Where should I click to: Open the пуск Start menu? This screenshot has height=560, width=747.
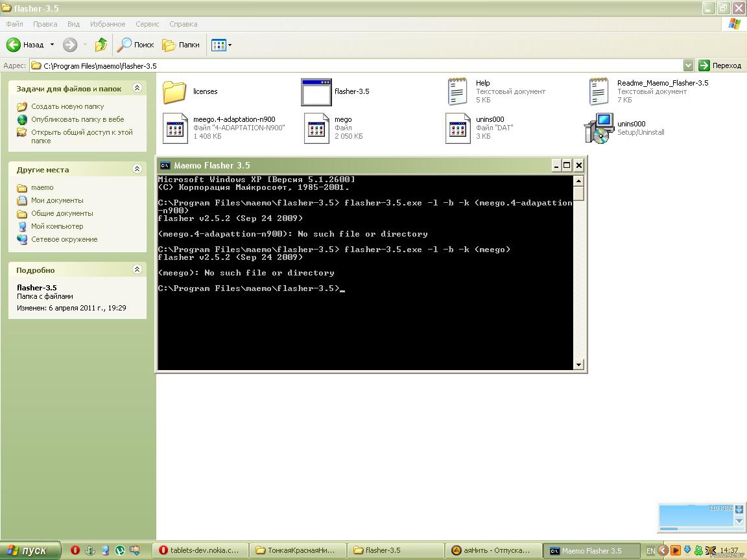(30, 550)
